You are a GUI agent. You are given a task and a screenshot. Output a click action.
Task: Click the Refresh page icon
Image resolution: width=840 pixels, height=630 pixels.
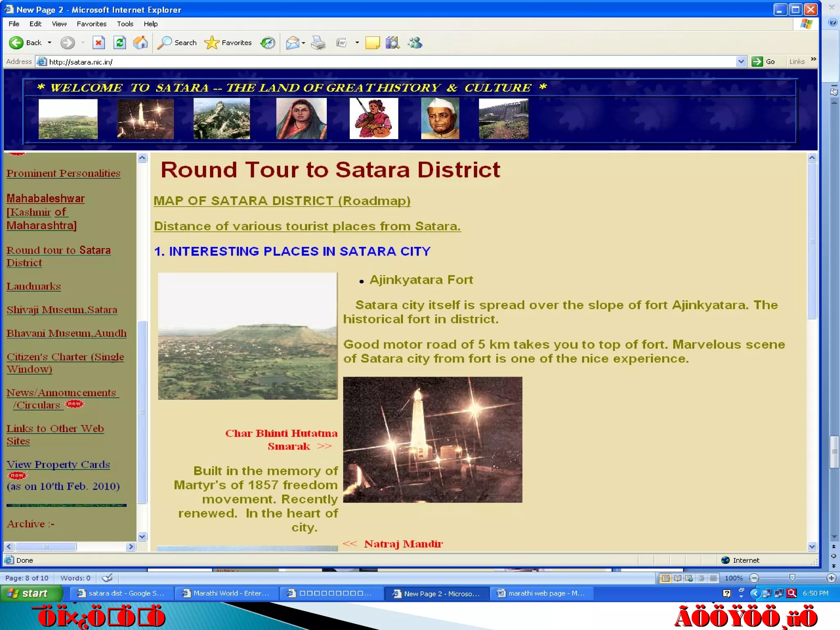pyautogui.click(x=119, y=43)
